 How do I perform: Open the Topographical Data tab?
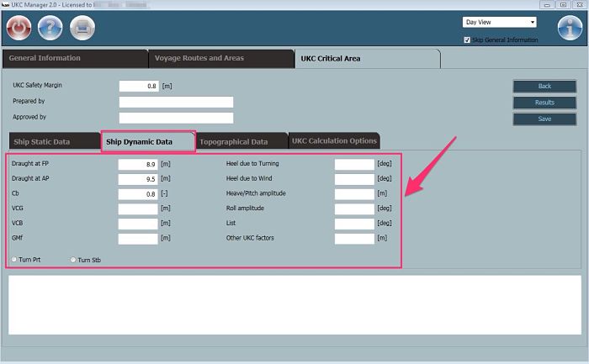coord(240,141)
